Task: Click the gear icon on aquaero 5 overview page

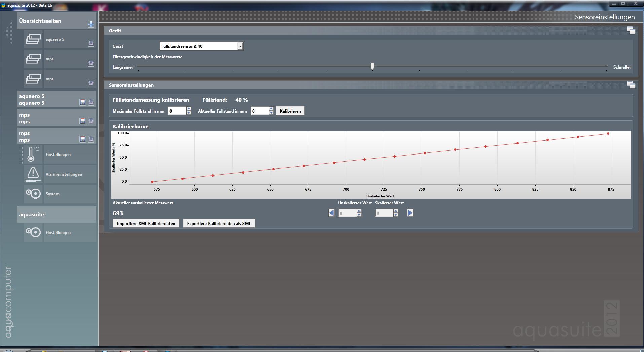Action: (91, 43)
